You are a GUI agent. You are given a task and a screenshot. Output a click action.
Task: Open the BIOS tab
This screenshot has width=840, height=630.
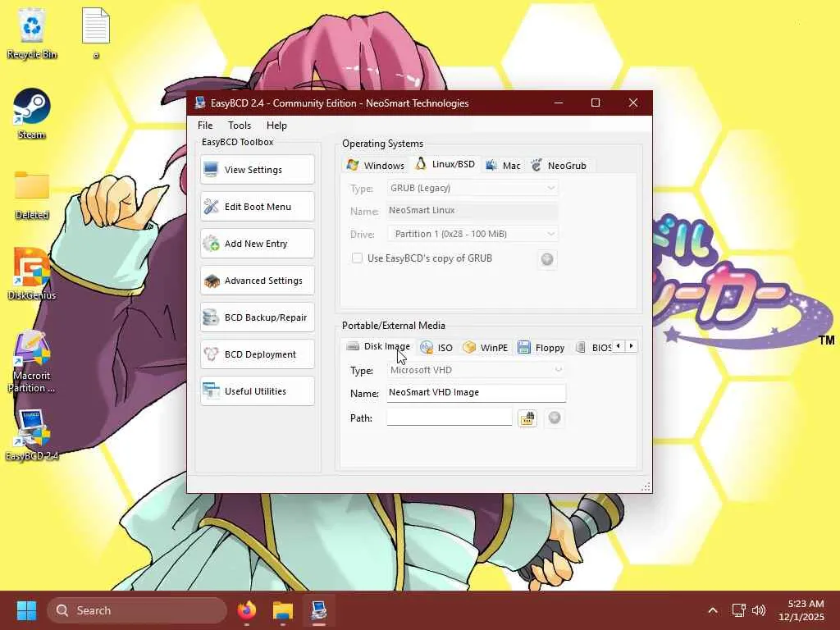click(x=594, y=348)
